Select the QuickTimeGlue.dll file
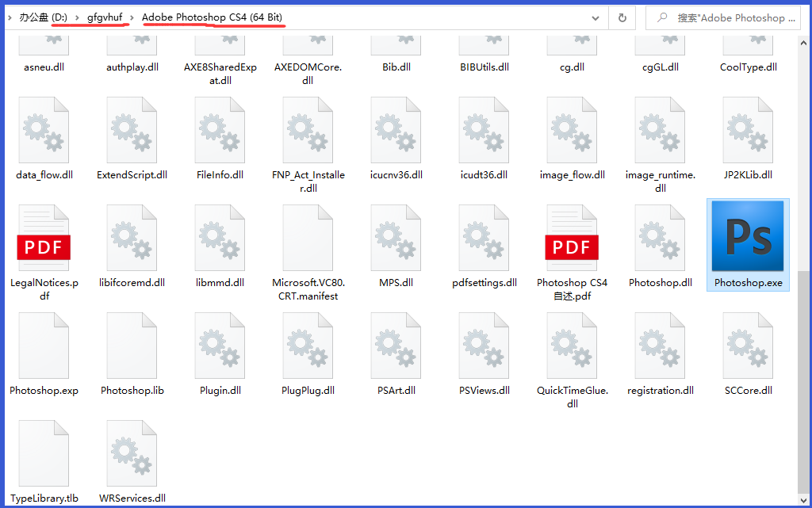Image resolution: width=812 pixels, height=508 pixels. point(572,346)
